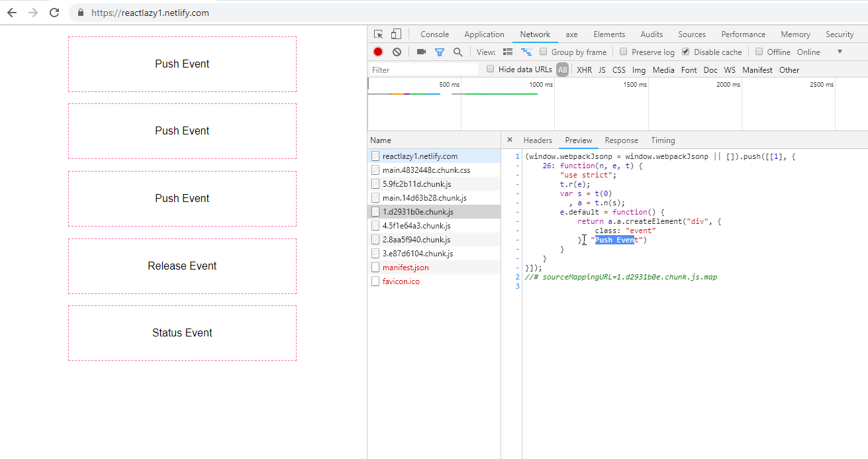Viewport: 868px width, 459px height.
Task: Switch to large request rows view
Action: tap(508, 52)
